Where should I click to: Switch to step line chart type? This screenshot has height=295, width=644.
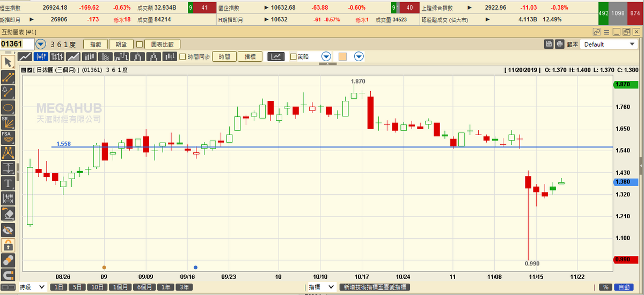121,56
